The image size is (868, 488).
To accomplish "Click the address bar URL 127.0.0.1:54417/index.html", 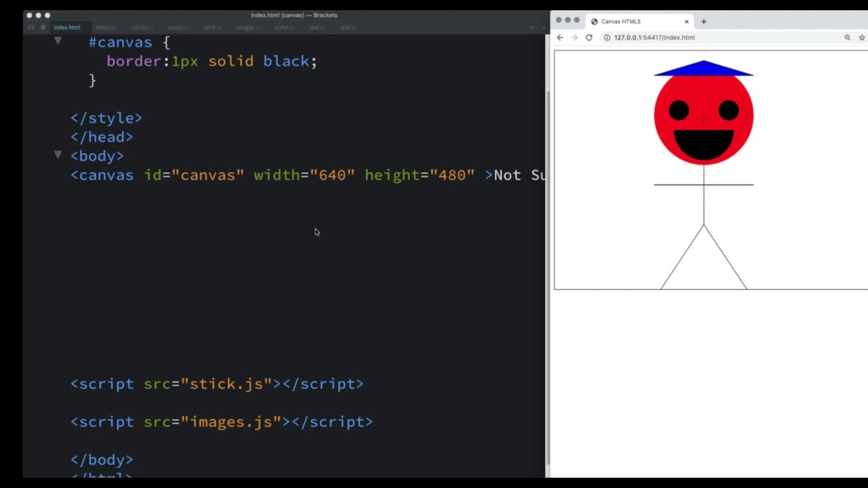I will tap(654, 37).
